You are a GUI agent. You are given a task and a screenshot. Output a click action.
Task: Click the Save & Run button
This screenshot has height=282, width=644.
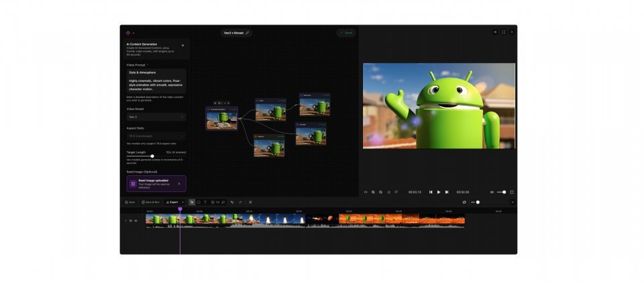[x=150, y=202]
